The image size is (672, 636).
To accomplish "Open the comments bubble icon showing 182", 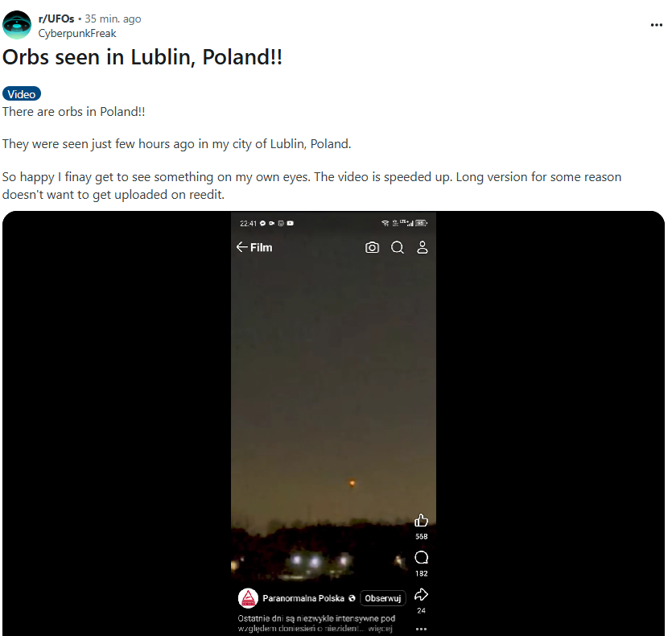I will click(x=421, y=558).
